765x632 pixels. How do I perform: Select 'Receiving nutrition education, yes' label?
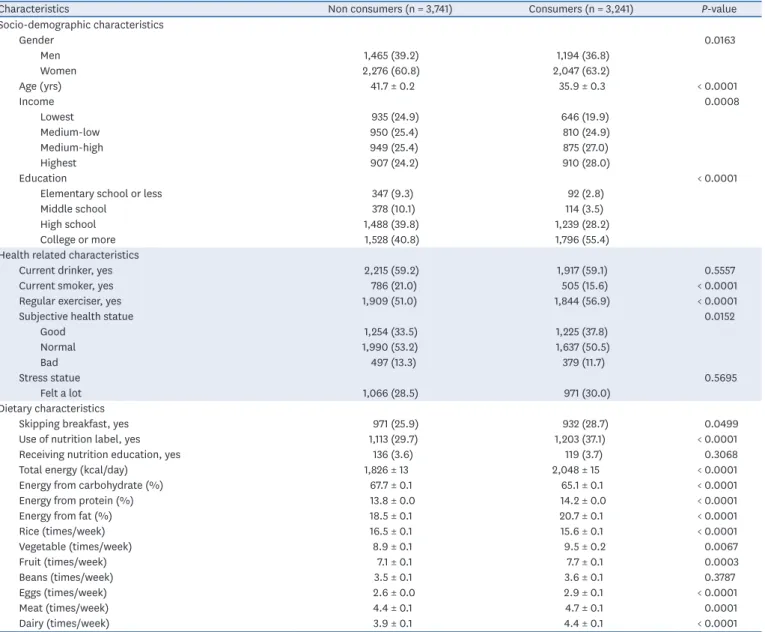click(100, 455)
